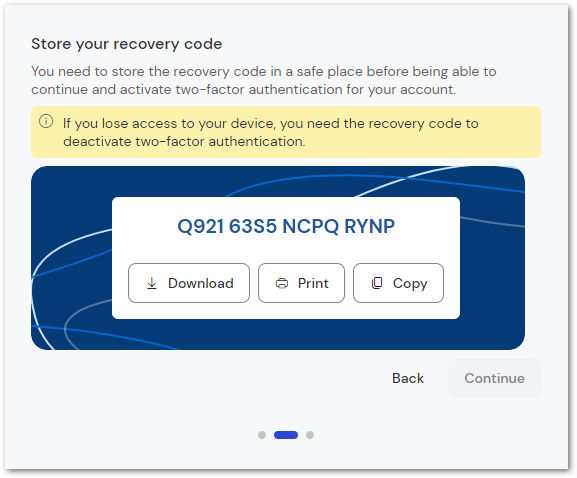
Task: Click the 'NCPQ' group of the code
Action: point(310,226)
